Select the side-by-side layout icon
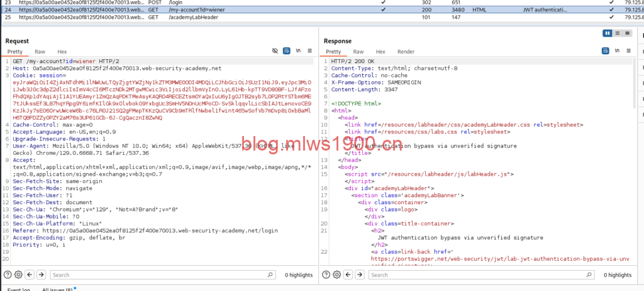Viewport: 644px width, 291px height. point(608,33)
